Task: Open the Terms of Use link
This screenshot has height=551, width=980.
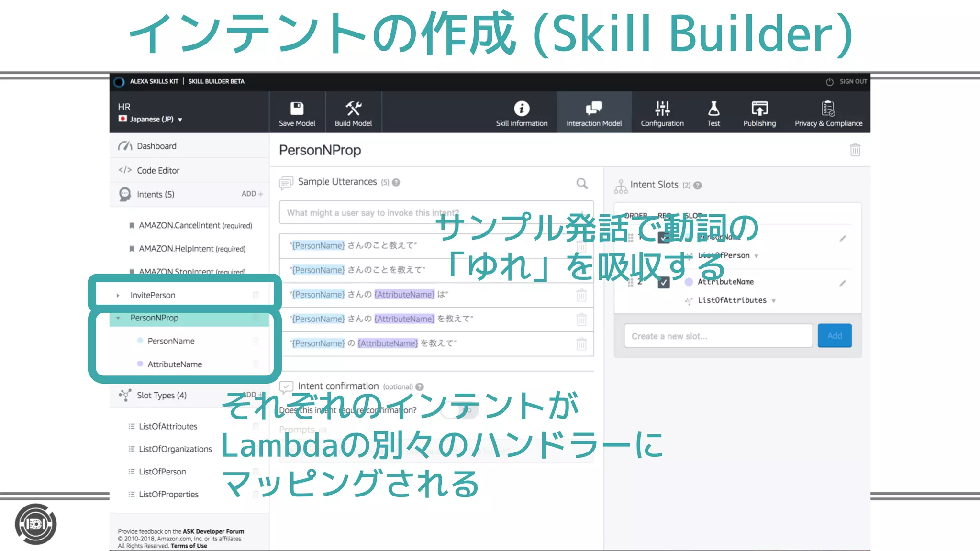Action: coord(189,546)
